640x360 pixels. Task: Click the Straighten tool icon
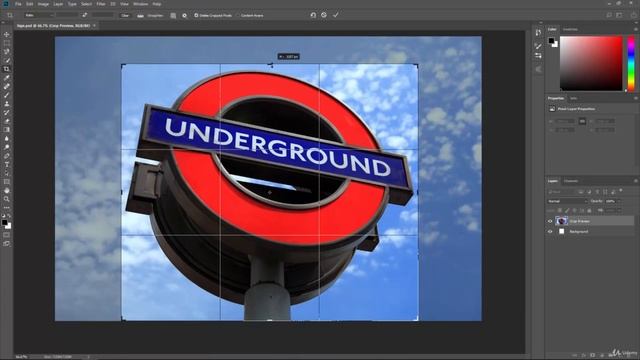[x=140, y=16]
